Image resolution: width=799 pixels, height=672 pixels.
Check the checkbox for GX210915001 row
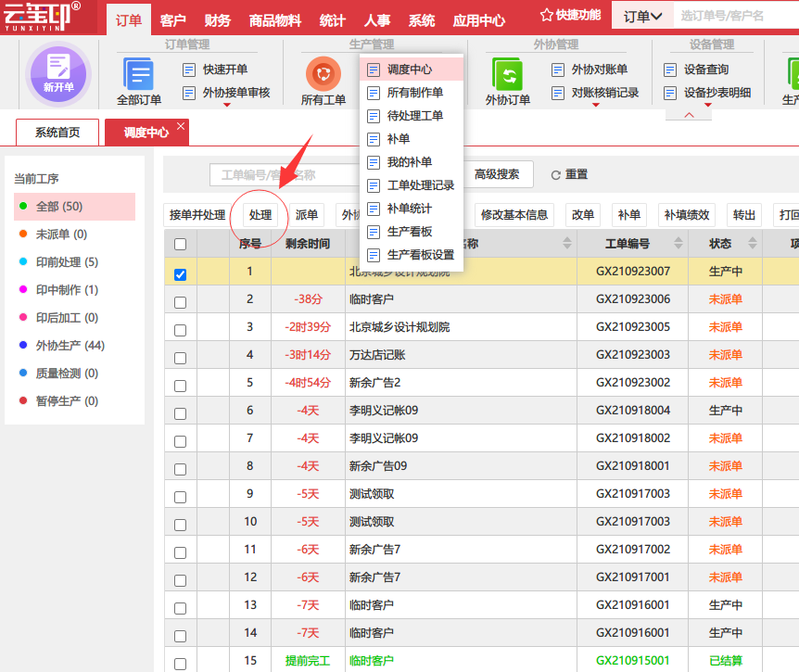181,664
